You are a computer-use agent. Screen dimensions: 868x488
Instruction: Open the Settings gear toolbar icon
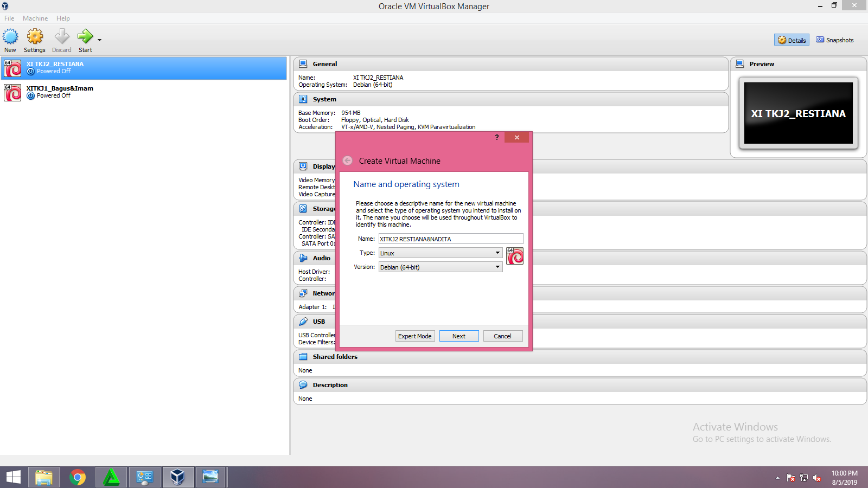[35, 37]
